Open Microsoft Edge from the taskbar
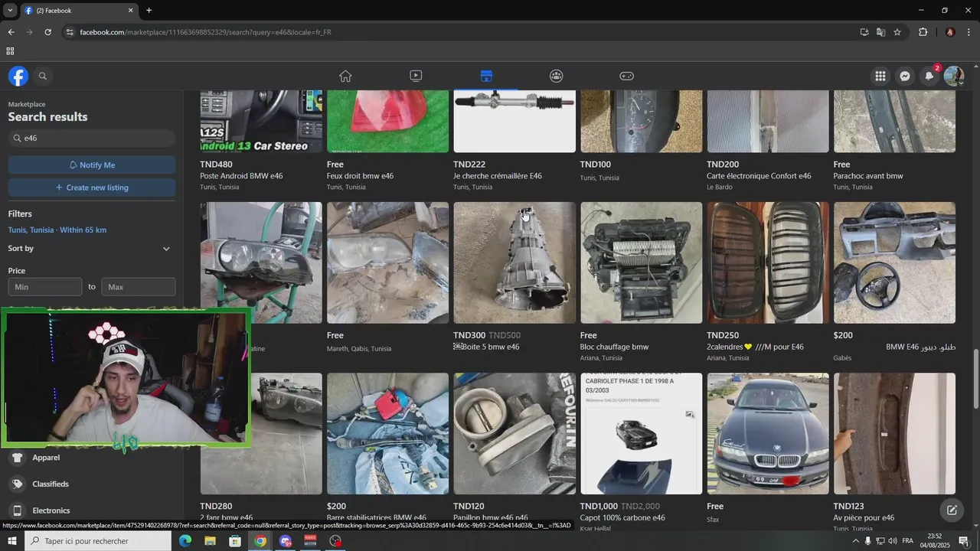980x551 pixels. pos(185,541)
